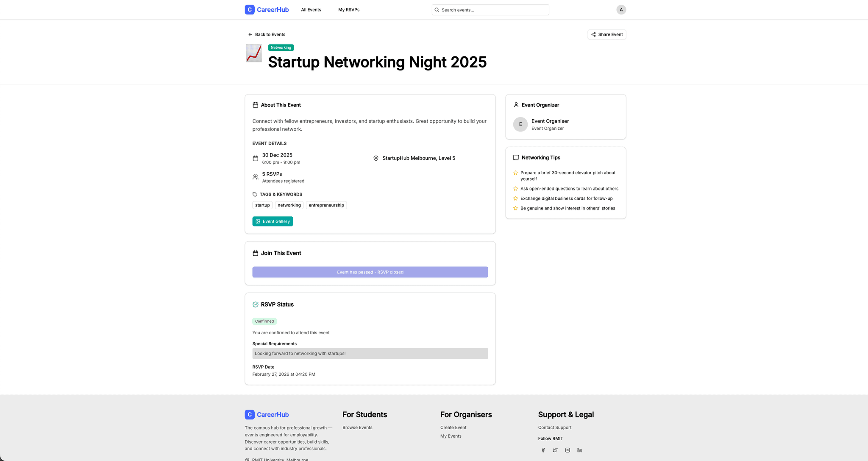Switch to All Events in the navigation
The width and height of the screenshot is (868, 461).
coord(311,9)
